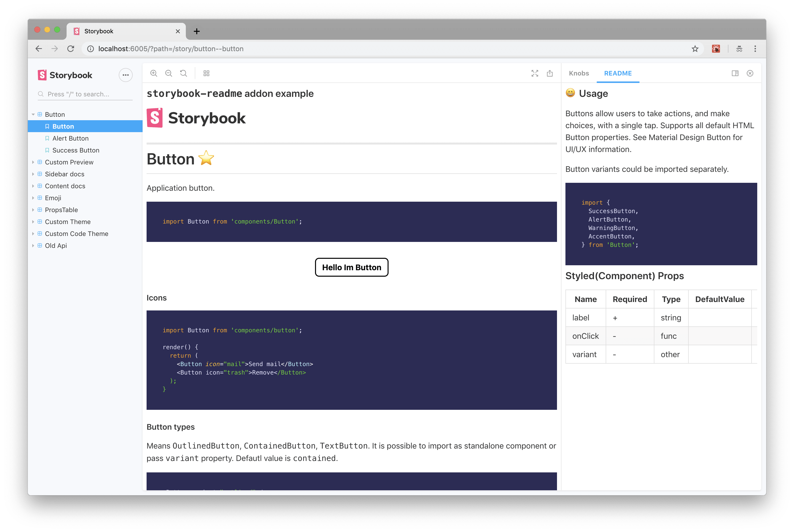794x532 pixels.
Task: Click the Hello Im Button button
Action: [352, 267]
